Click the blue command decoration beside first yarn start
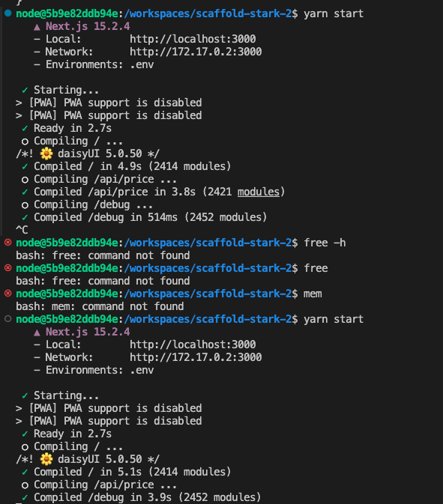The height and width of the screenshot is (504, 443). (x=8, y=13)
